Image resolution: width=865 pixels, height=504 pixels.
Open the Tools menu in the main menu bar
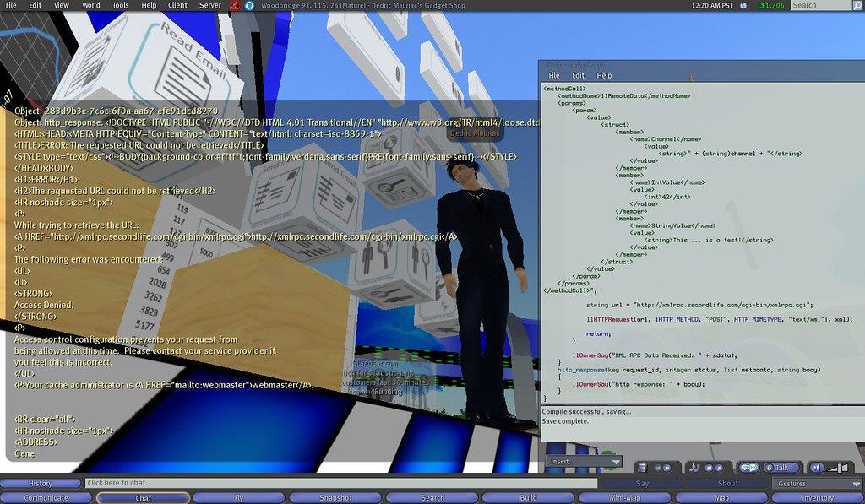(x=121, y=5)
